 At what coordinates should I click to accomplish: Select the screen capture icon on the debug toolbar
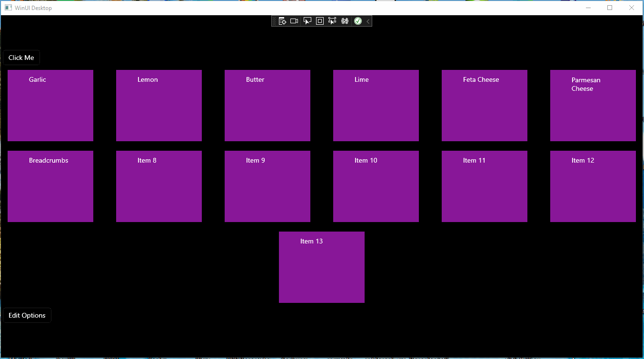294,21
